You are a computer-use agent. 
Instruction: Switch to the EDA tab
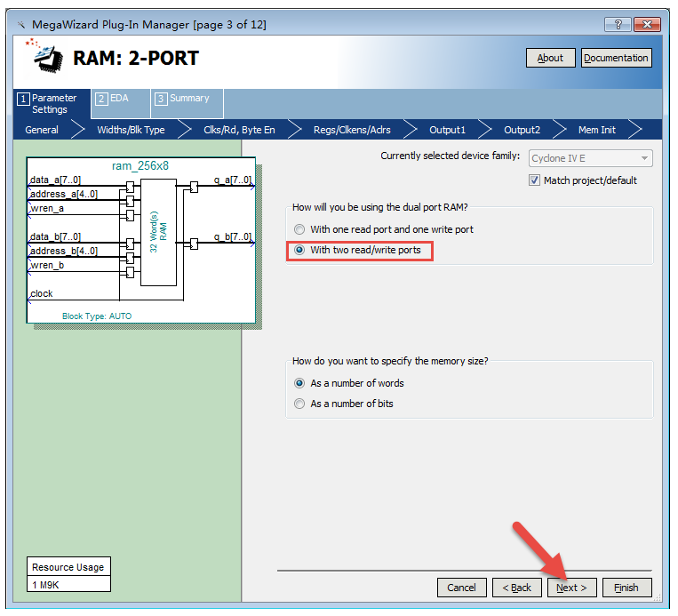(x=121, y=104)
